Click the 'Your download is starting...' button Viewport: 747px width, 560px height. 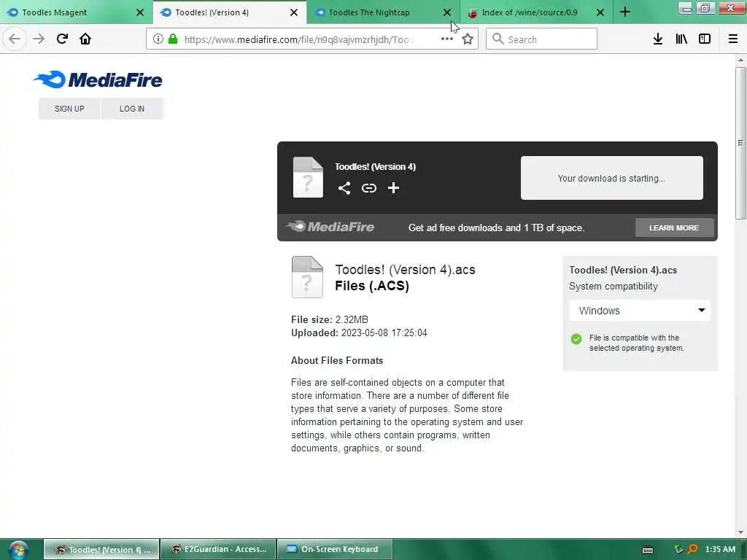612,178
